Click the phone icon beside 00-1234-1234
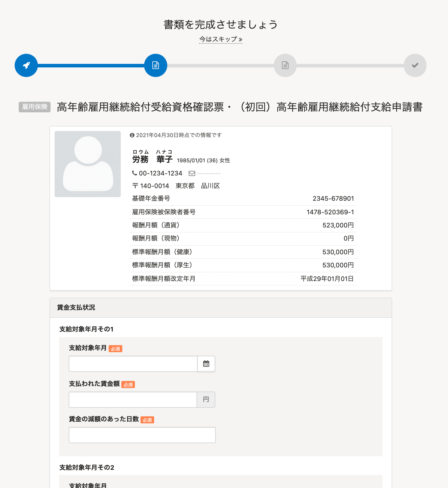Image resolution: width=448 pixels, height=488 pixels. 135,173
